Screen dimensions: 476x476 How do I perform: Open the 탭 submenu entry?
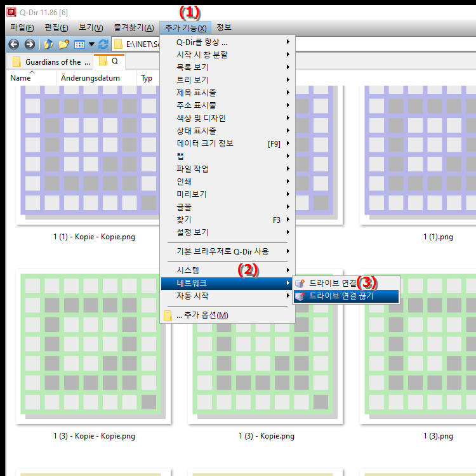[228, 156]
